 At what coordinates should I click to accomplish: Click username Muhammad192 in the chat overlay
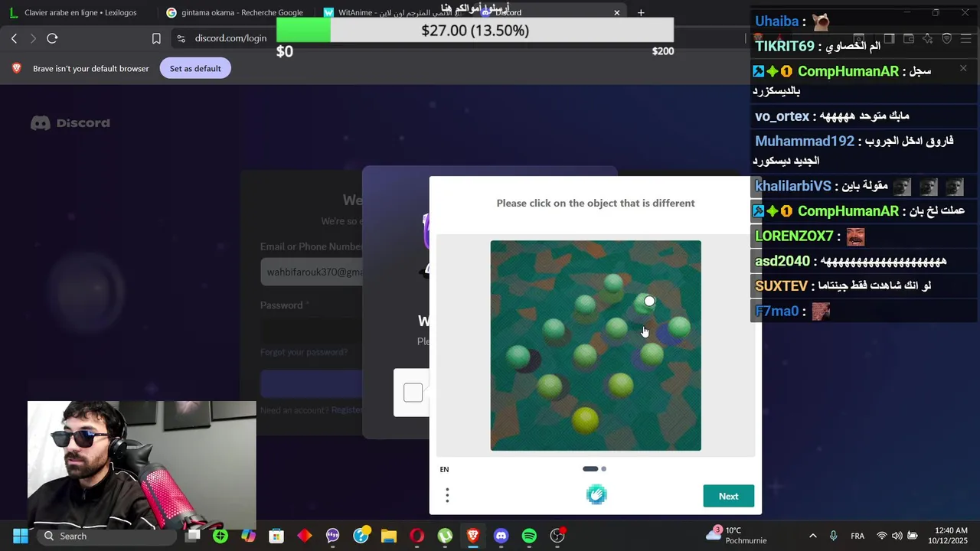[804, 142]
